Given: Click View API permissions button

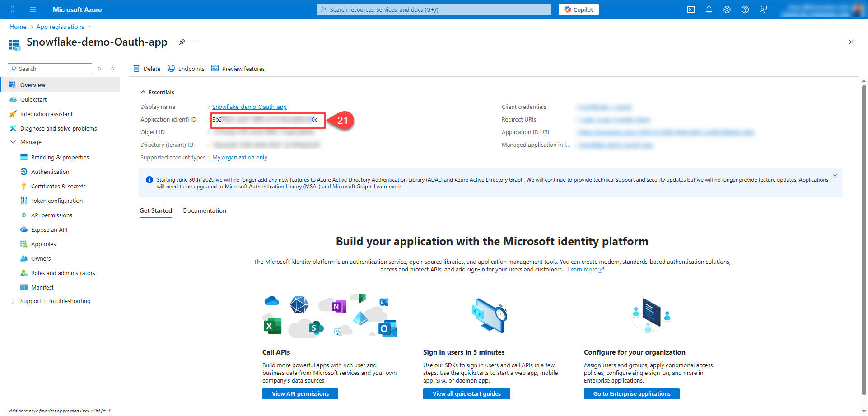Looking at the screenshot, I should point(300,394).
